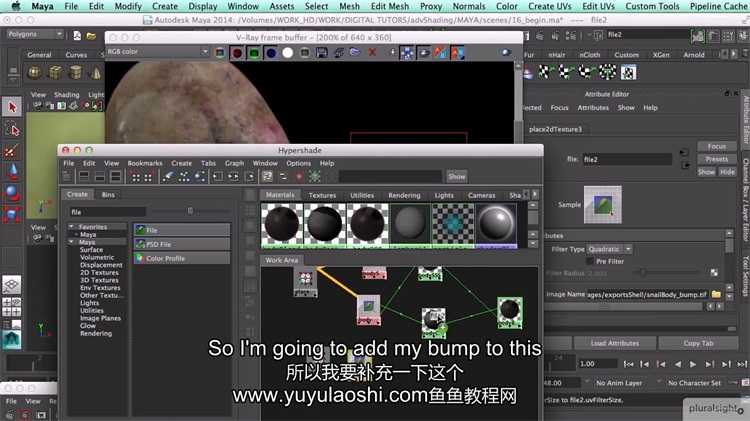Select Utilities in create tree
Image resolution: width=750 pixels, height=421 pixels.
point(92,310)
